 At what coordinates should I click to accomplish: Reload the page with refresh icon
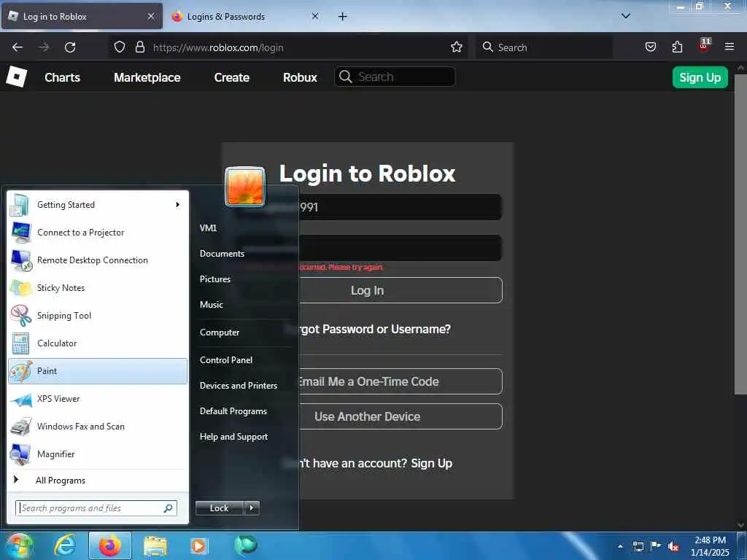coord(70,47)
